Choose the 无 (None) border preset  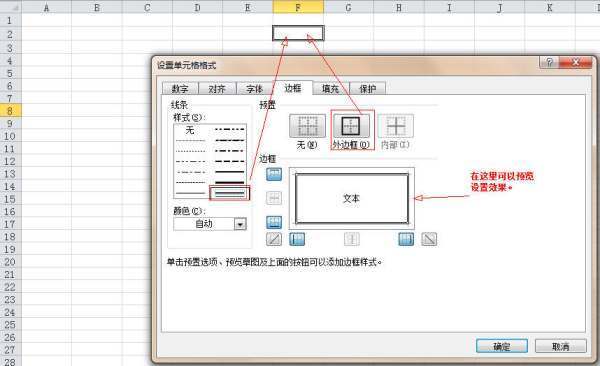tap(307, 126)
